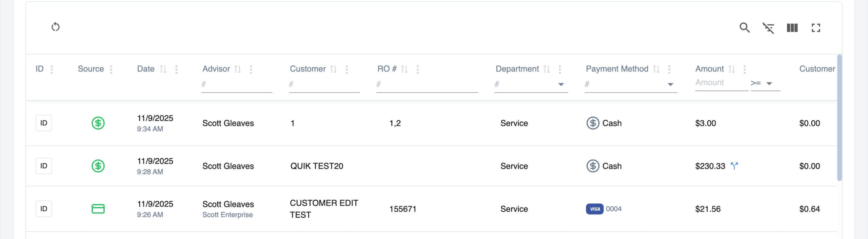The height and width of the screenshot is (239, 868).
Task: Click the vertical scrollbar thumb of the table
Action: pyautogui.click(x=840, y=117)
